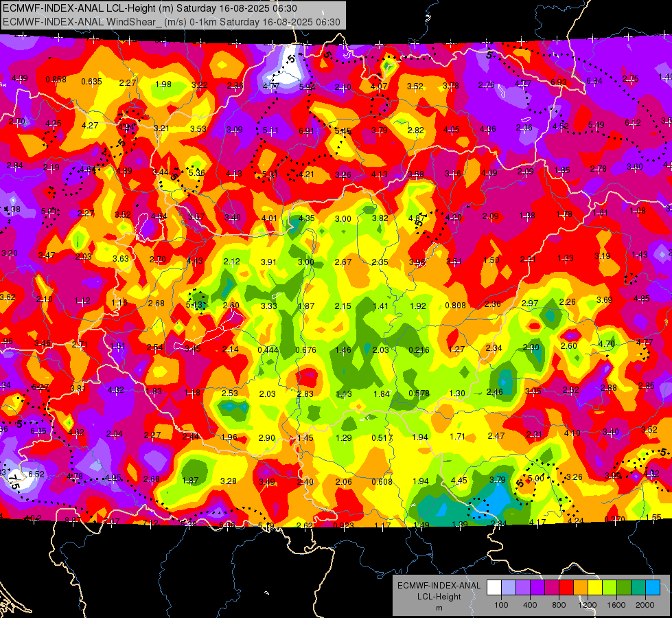Click the 1200 legend tick label

pos(588,605)
